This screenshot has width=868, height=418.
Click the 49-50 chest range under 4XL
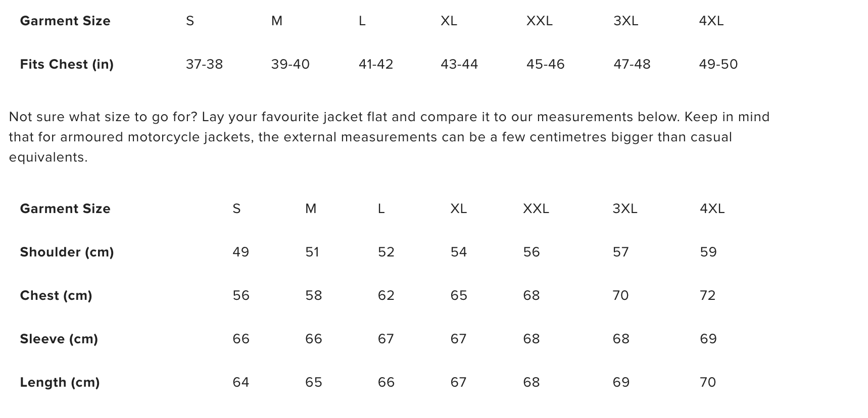click(718, 64)
